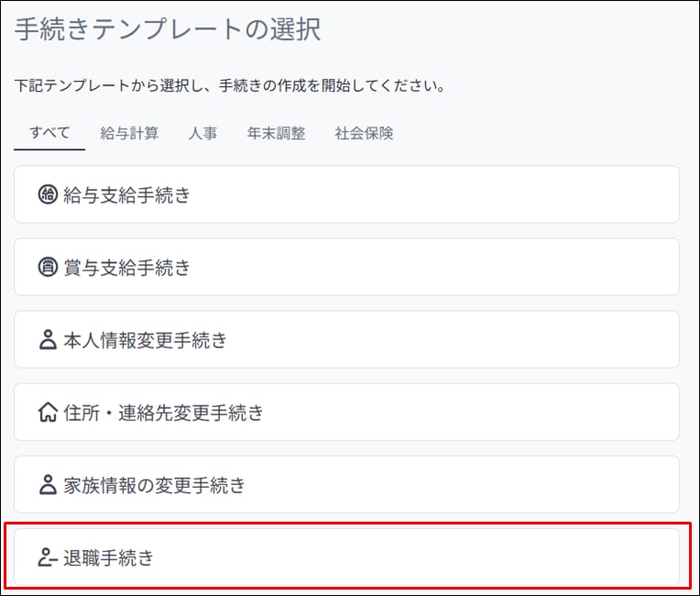Switch to the 人事 tab
Image resolution: width=700 pixels, height=596 pixels.
click(x=202, y=133)
